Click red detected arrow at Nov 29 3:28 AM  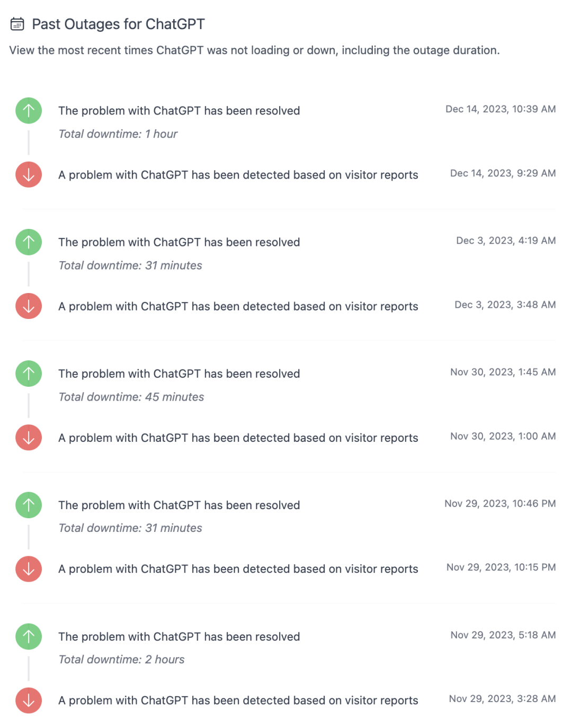coord(29,700)
